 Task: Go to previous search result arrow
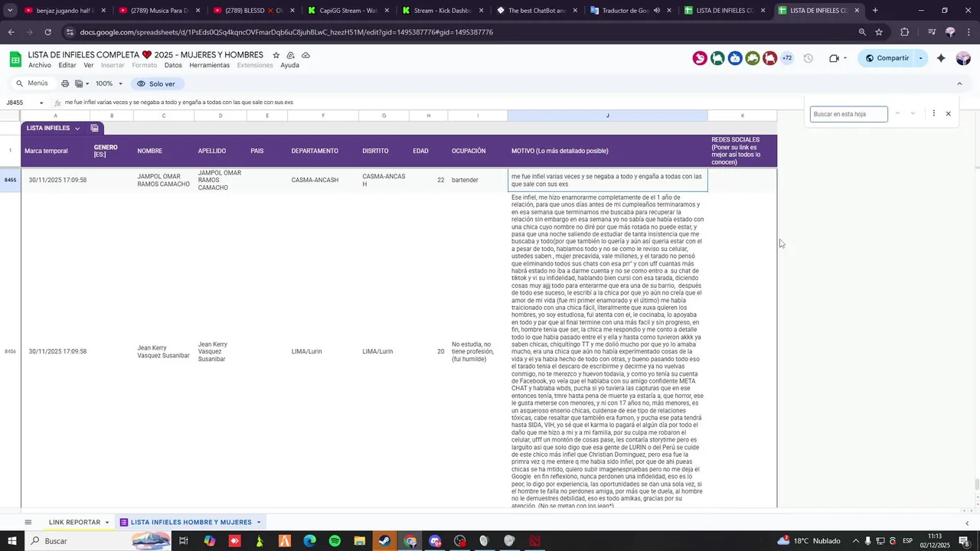(897, 113)
